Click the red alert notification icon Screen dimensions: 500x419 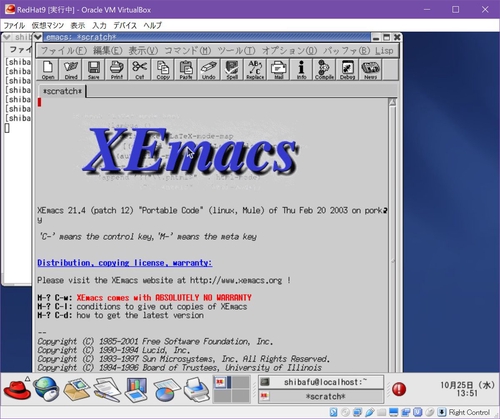click(x=399, y=389)
